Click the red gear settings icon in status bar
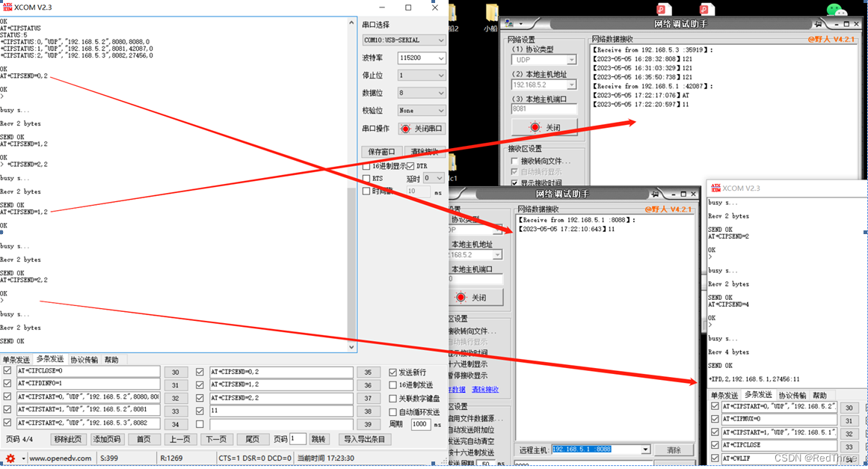Viewport: 868px width, 469px height. 10,459
